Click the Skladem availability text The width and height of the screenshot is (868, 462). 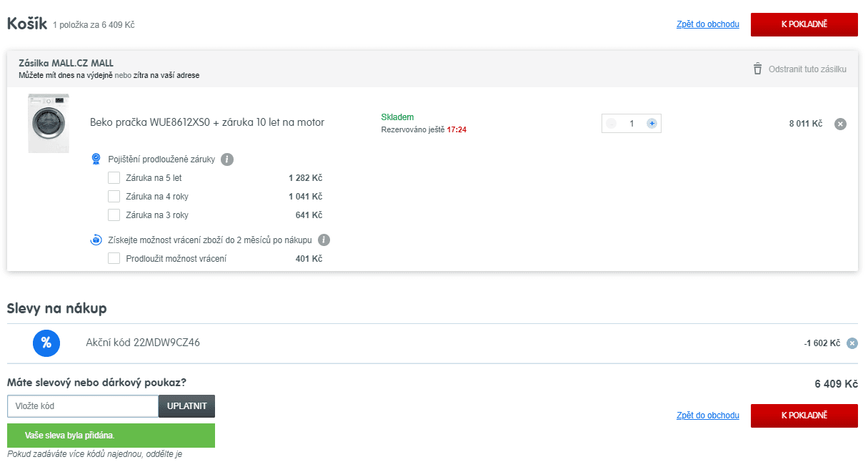click(x=397, y=117)
